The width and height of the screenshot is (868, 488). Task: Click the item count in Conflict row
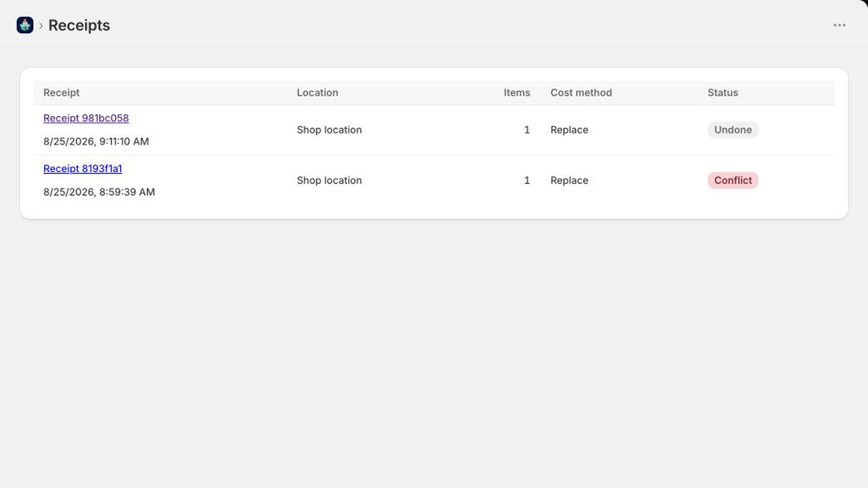click(527, 180)
